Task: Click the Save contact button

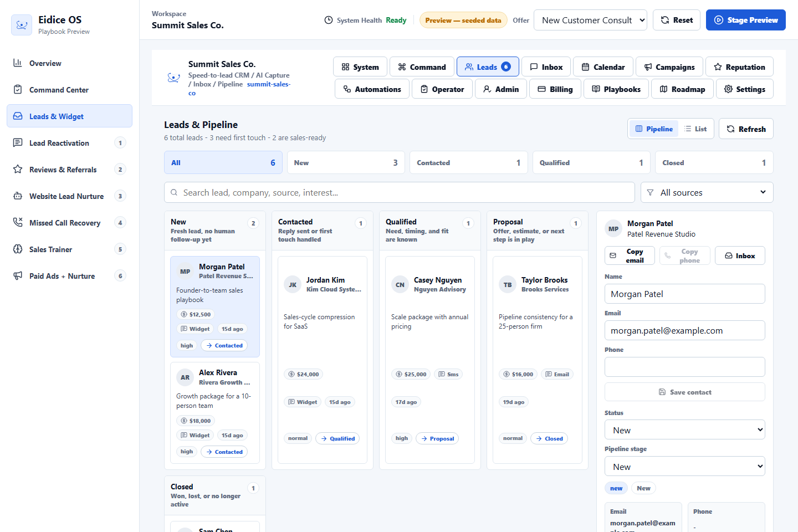Action: click(685, 392)
